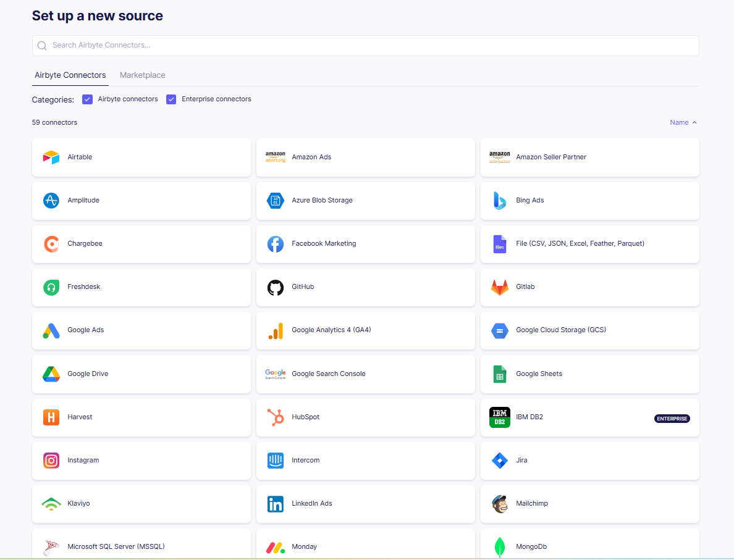The width and height of the screenshot is (734, 560).
Task: Select the HubSpot connector icon
Action: 275,417
